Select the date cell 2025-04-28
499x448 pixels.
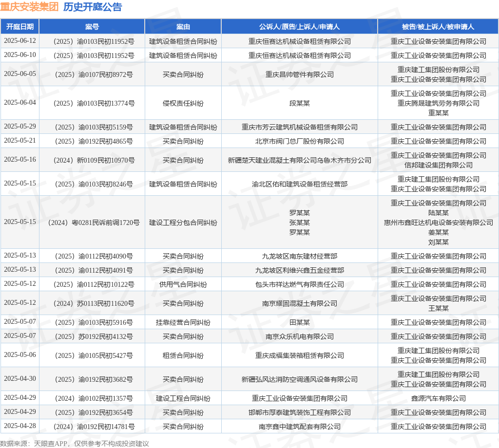(x=19, y=426)
